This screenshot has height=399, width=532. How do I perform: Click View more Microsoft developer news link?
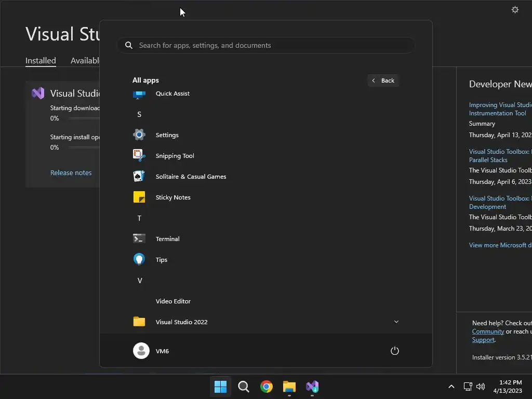500,245
